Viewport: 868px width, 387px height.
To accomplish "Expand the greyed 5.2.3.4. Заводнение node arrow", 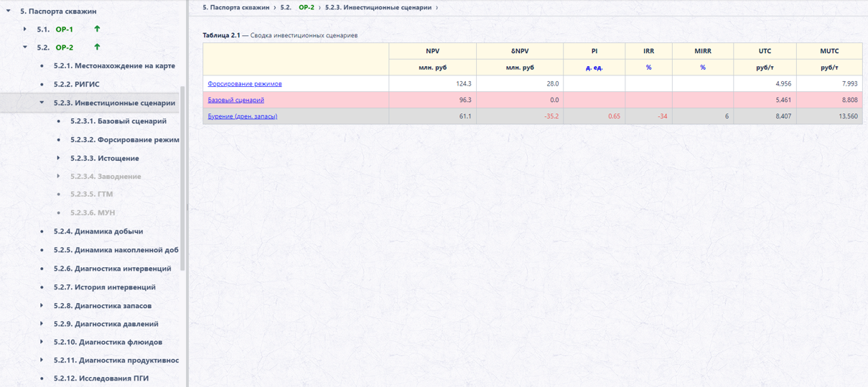I will [x=58, y=176].
